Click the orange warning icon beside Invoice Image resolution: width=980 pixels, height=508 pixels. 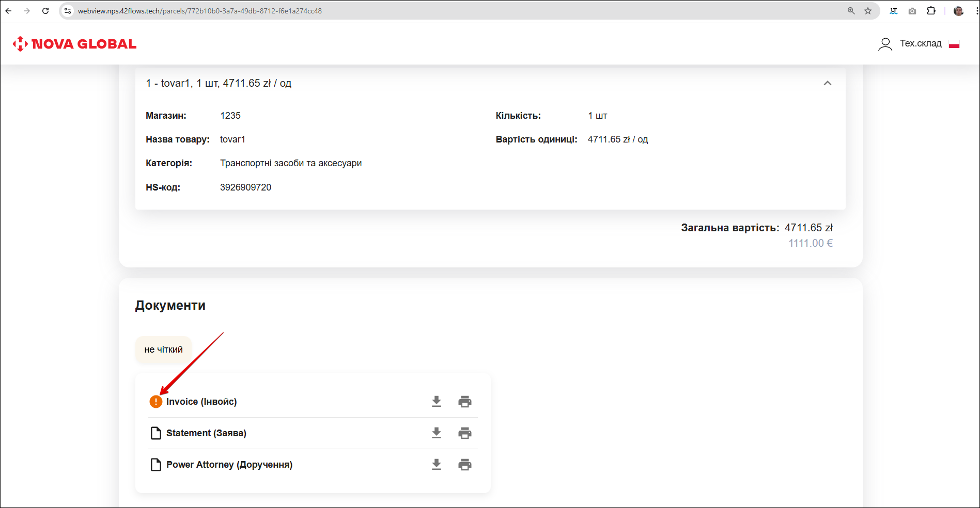click(x=155, y=402)
